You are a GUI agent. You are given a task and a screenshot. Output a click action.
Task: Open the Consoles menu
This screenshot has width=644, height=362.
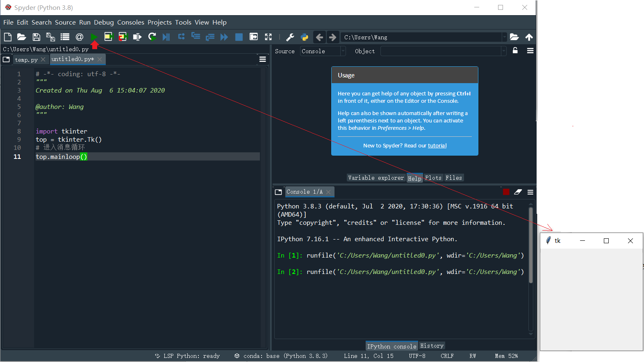pyautogui.click(x=131, y=22)
